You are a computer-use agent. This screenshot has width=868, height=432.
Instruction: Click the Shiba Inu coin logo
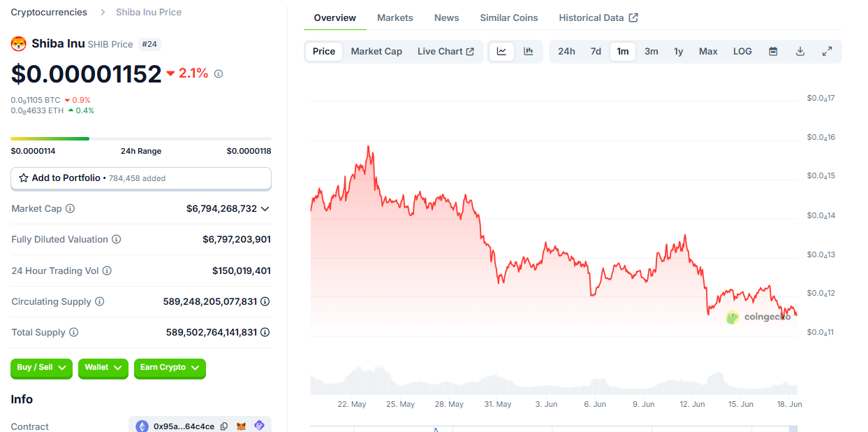coord(18,43)
